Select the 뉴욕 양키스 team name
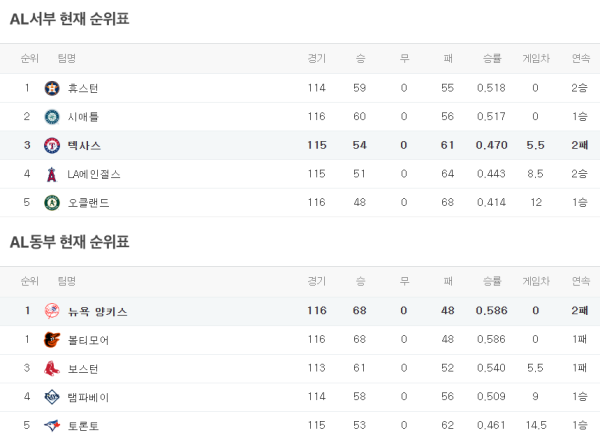The image size is (600, 442). [98, 311]
